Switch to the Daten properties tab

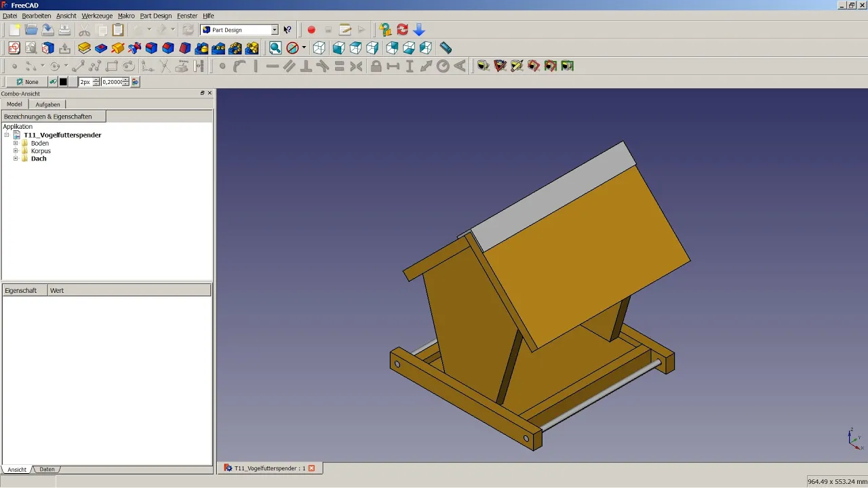tap(47, 469)
